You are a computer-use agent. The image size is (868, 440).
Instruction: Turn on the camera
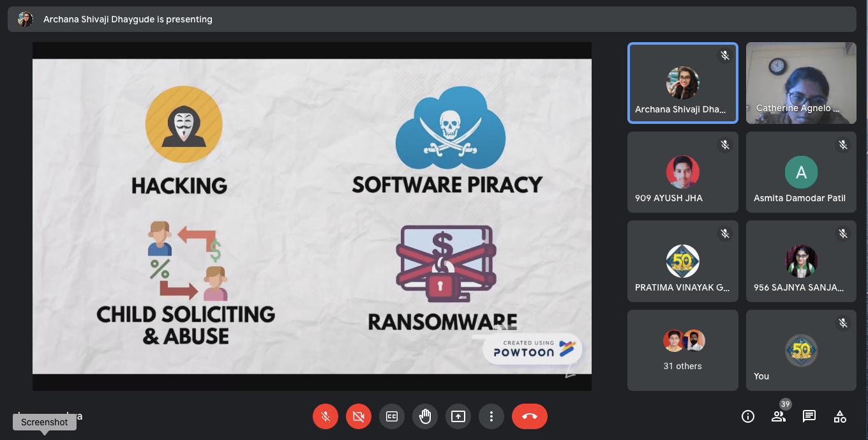359,417
